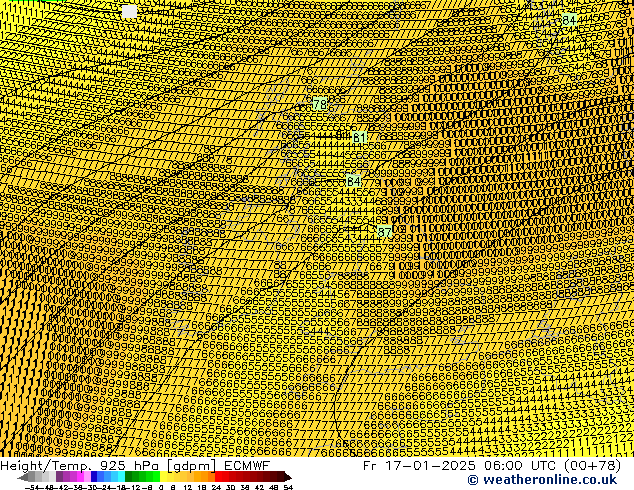Image resolution: width=634 pixels, height=490 pixels.
Task: Click the '87' height label on map
Action: tap(384, 232)
